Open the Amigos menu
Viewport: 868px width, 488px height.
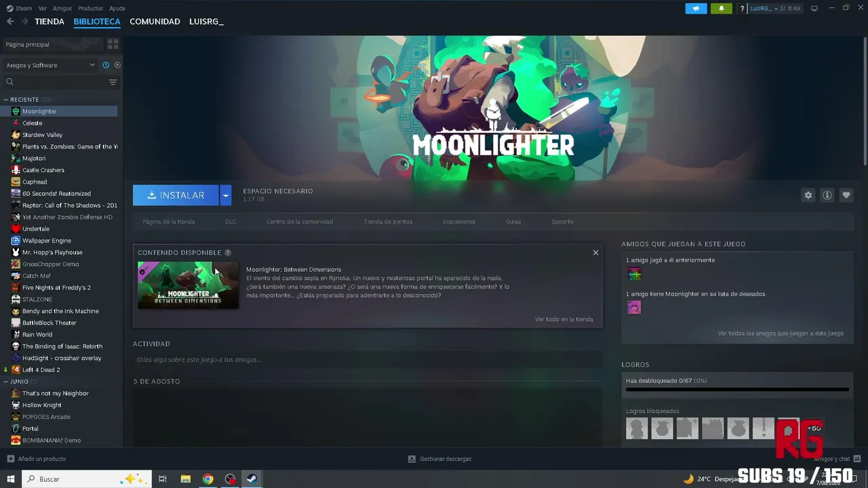pos(62,8)
